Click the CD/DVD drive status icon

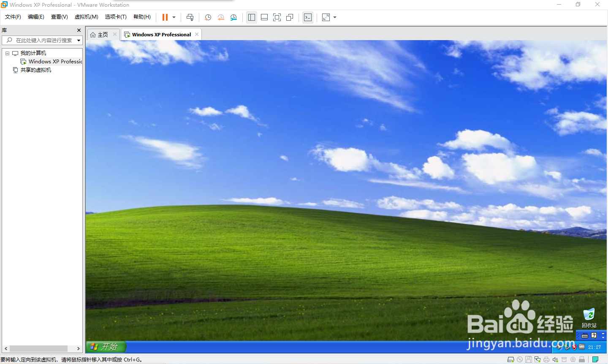[520, 359]
